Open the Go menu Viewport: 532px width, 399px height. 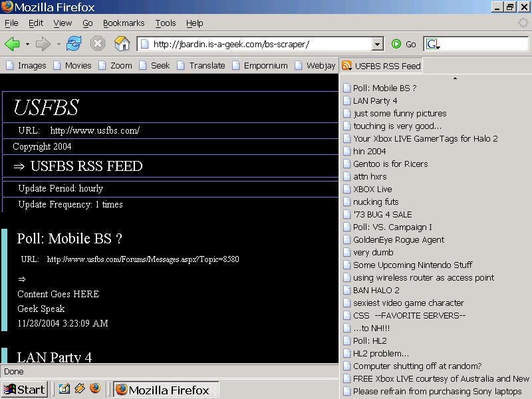[x=88, y=23]
